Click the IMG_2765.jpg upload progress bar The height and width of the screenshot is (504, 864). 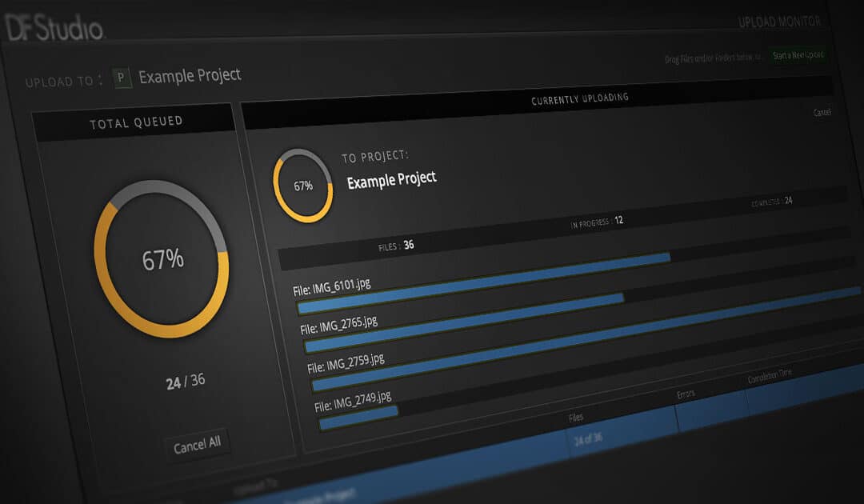tap(464, 322)
